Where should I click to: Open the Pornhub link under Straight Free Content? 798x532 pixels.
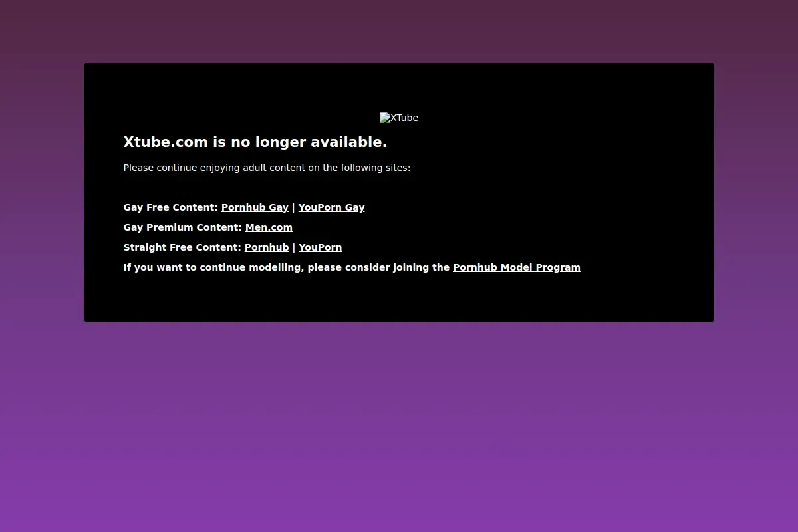267,247
